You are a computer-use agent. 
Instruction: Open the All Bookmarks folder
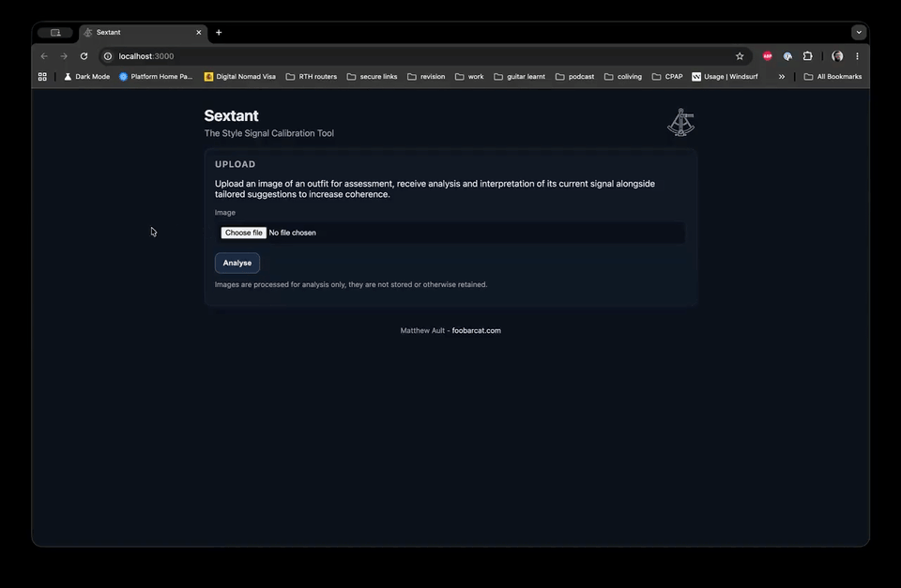(832, 76)
